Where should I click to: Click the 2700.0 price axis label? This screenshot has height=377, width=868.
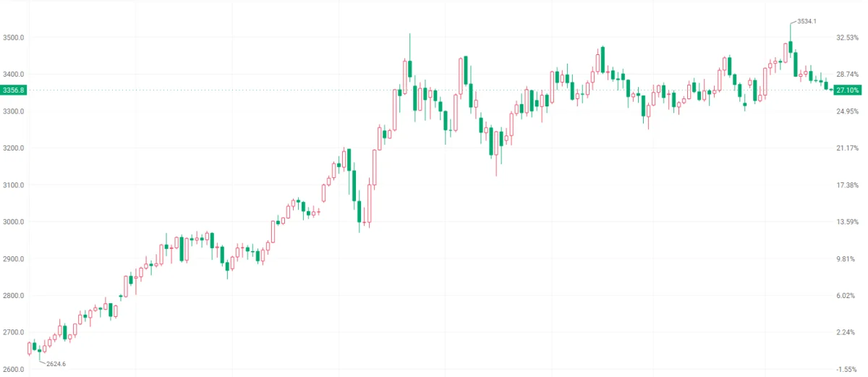pyautogui.click(x=14, y=333)
